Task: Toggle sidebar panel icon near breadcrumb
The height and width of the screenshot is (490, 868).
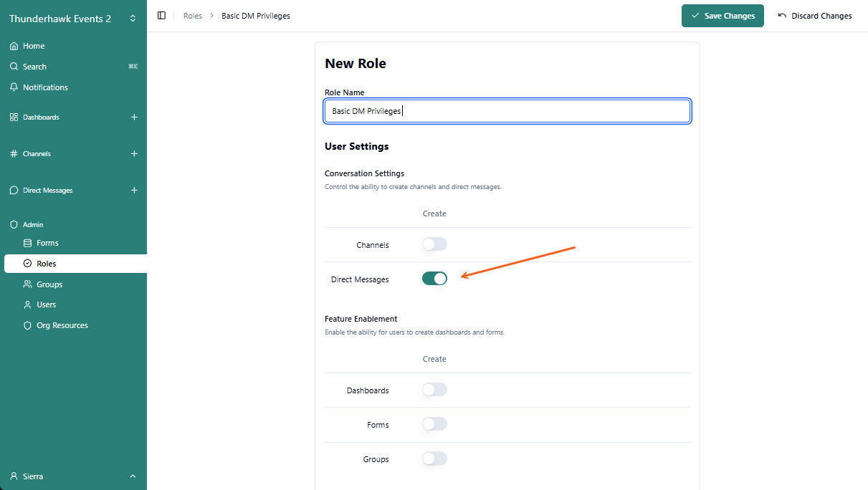Action: point(161,16)
